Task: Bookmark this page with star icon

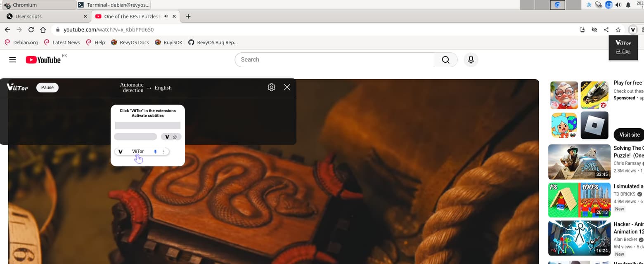Action: click(x=618, y=30)
